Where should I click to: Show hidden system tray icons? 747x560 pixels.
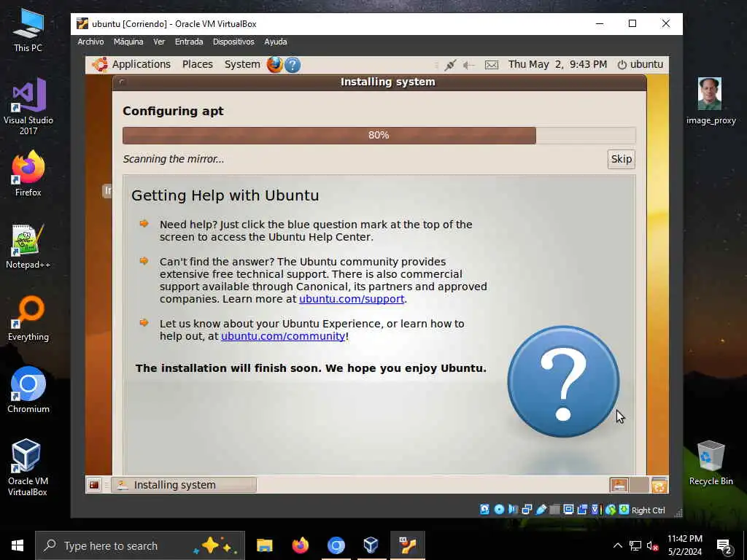(617, 545)
